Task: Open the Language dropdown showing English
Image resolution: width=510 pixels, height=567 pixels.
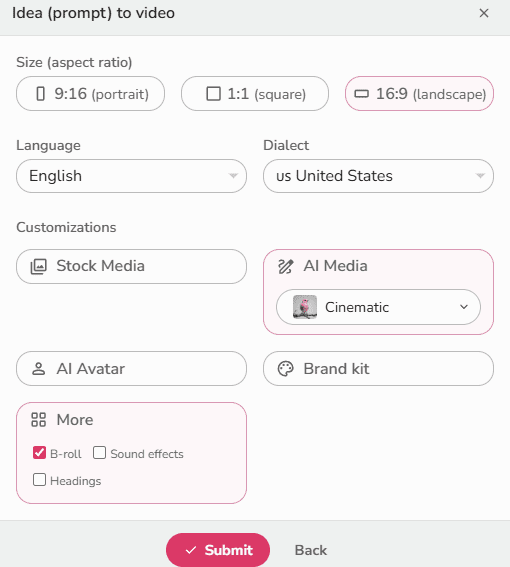Action: click(131, 176)
